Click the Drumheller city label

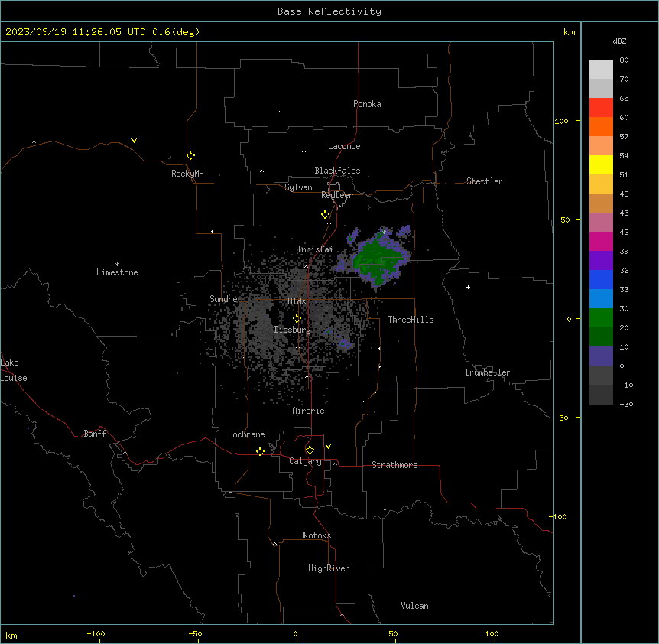coord(488,372)
